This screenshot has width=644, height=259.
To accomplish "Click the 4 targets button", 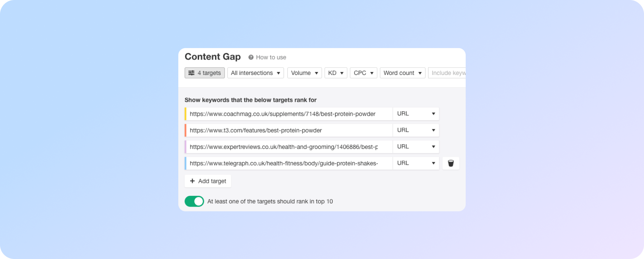I will pyautogui.click(x=205, y=73).
